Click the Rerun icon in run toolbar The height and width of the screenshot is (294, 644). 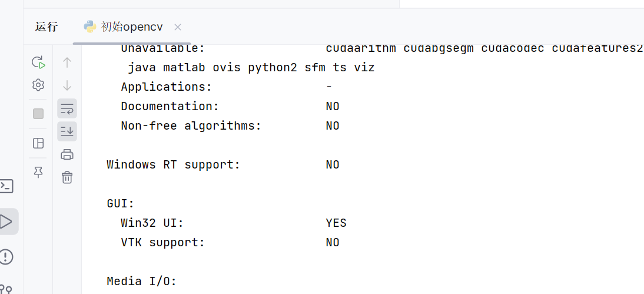point(38,62)
